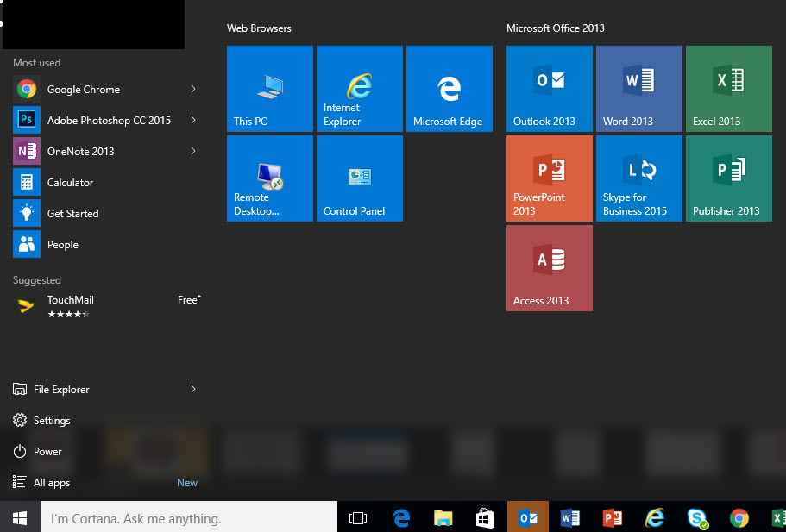
Task: Launch Excel 2013 tile
Action: pos(729,89)
